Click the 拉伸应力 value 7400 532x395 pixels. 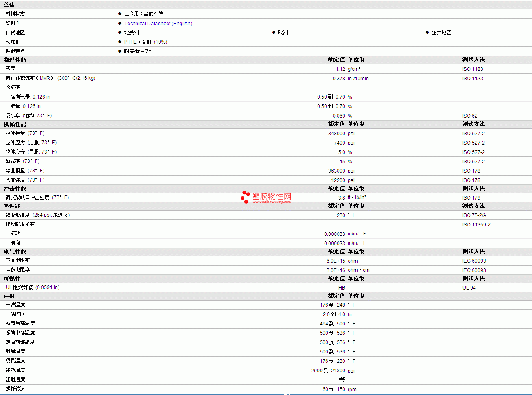pyautogui.click(x=340, y=143)
